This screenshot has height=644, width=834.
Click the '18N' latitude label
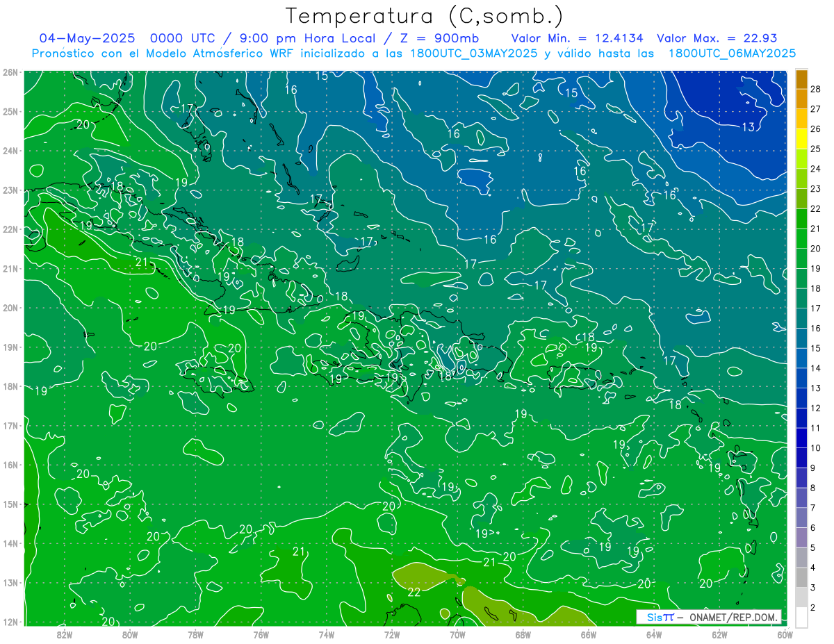point(10,386)
